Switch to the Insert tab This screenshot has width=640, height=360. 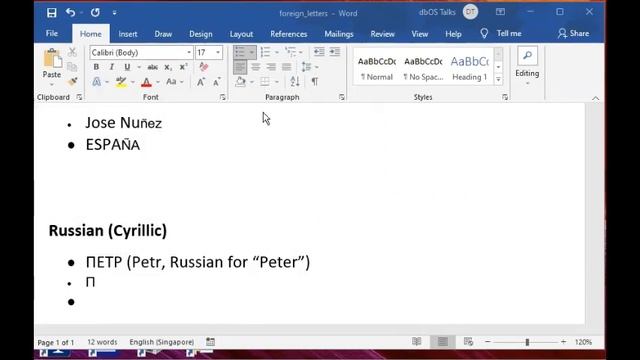(x=128, y=34)
